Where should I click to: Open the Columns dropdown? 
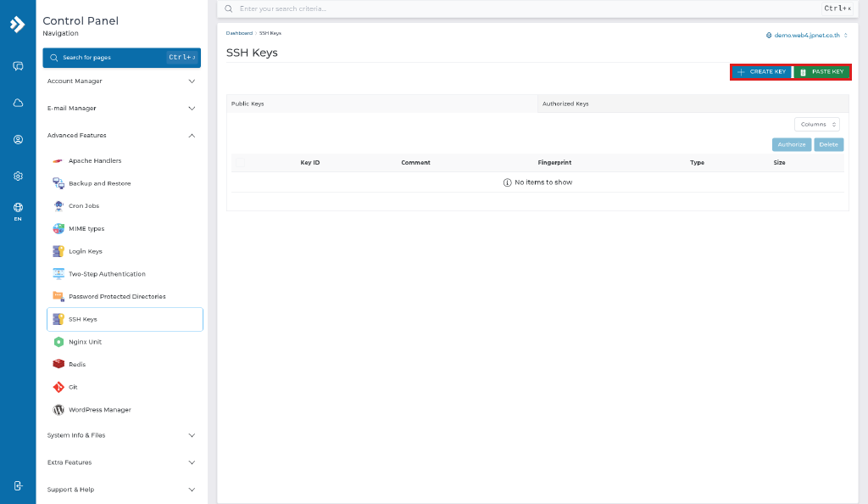click(817, 124)
